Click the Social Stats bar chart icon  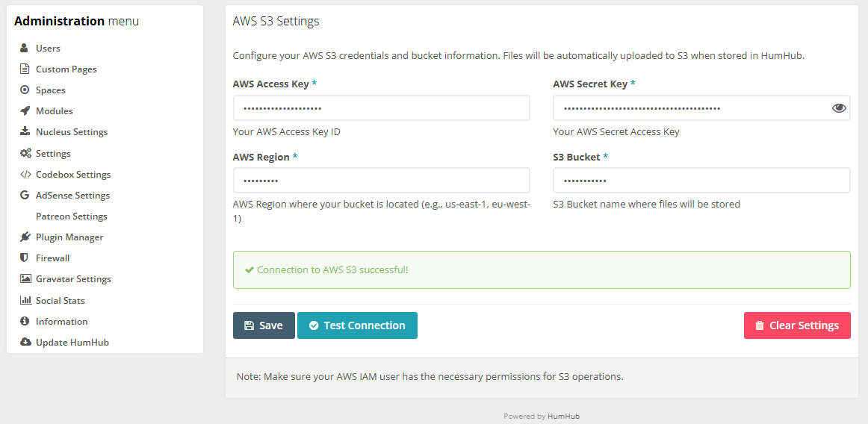25,300
